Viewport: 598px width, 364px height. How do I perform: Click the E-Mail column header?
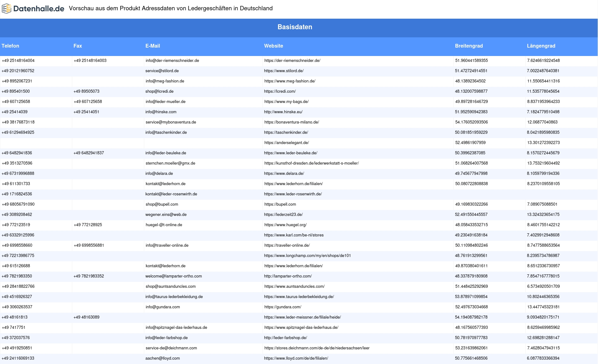click(153, 46)
